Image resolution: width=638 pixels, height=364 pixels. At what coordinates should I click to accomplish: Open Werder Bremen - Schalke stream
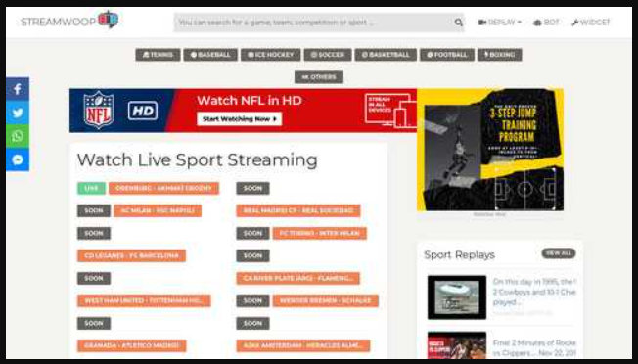tap(326, 301)
